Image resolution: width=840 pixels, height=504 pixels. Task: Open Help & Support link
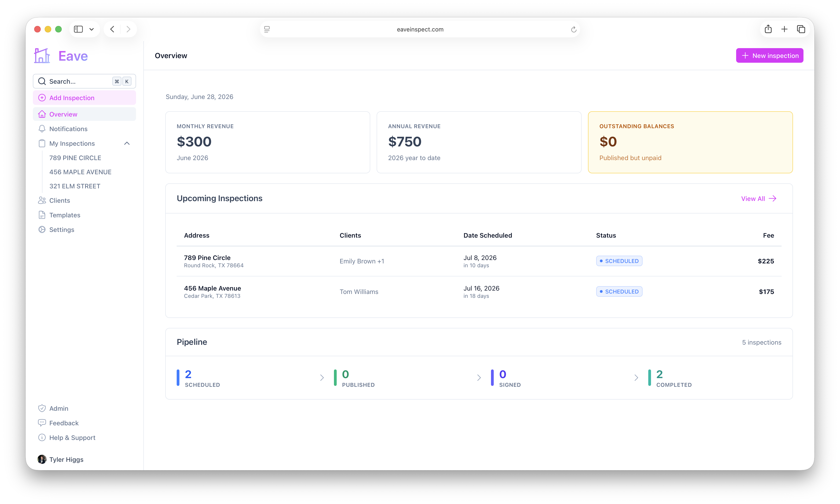coord(84,437)
